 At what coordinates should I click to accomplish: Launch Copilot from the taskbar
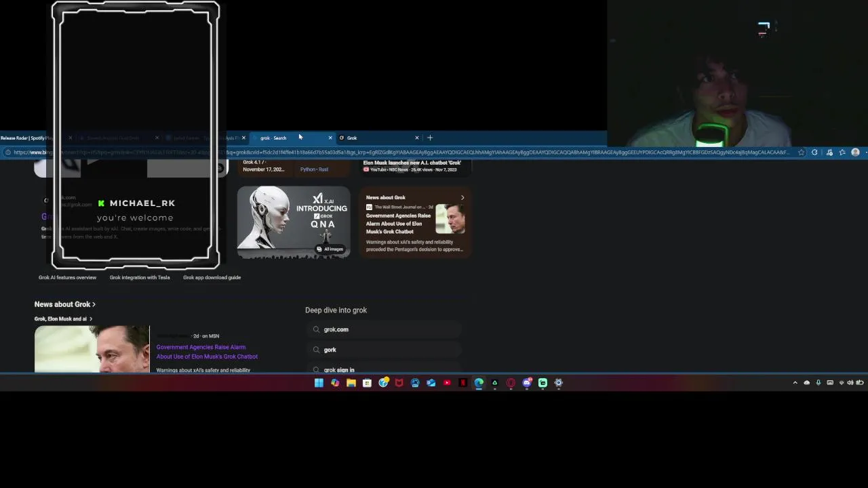coord(335,383)
